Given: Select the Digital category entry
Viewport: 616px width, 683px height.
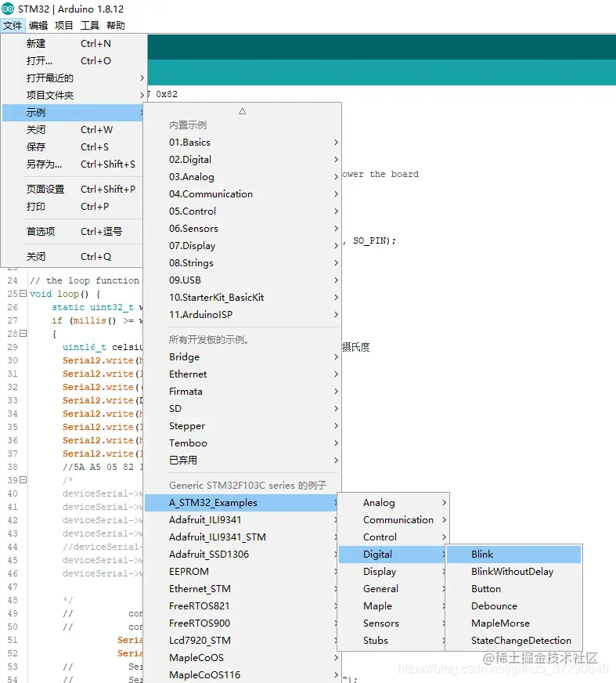Looking at the screenshot, I should [393, 554].
